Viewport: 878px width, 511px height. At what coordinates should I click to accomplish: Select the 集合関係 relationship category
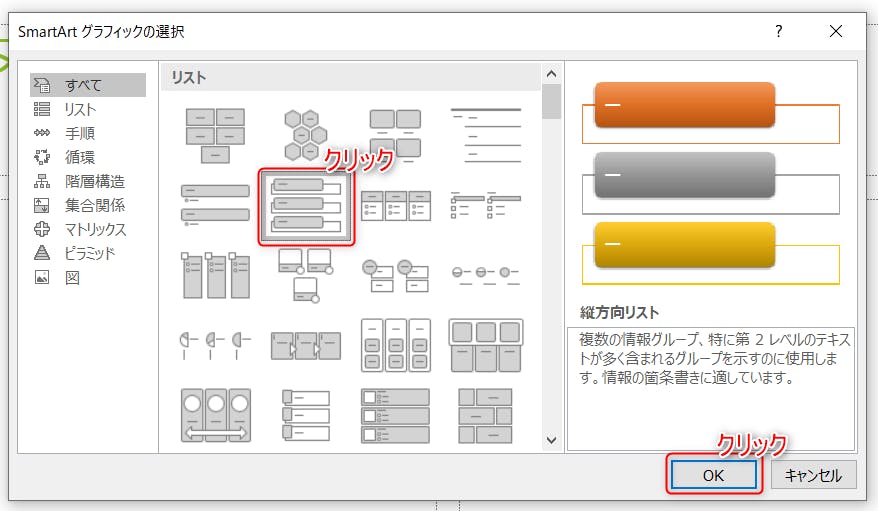95,206
